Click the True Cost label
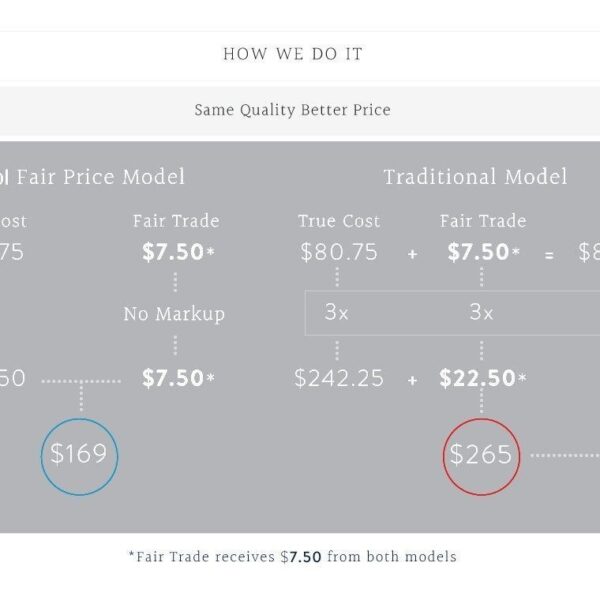The width and height of the screenshot is (600, 600). click(x=339, y=221)
